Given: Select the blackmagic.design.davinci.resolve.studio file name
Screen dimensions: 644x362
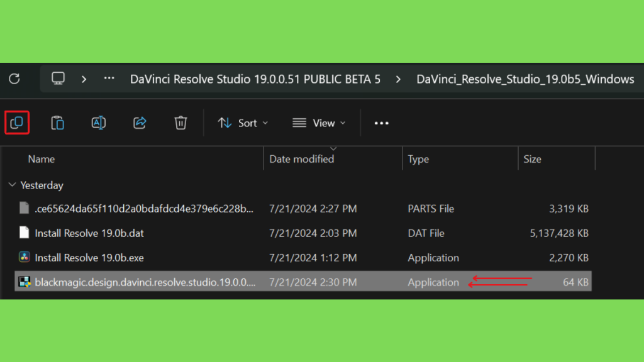Looking at the screenshot, I should coord(145,282).
